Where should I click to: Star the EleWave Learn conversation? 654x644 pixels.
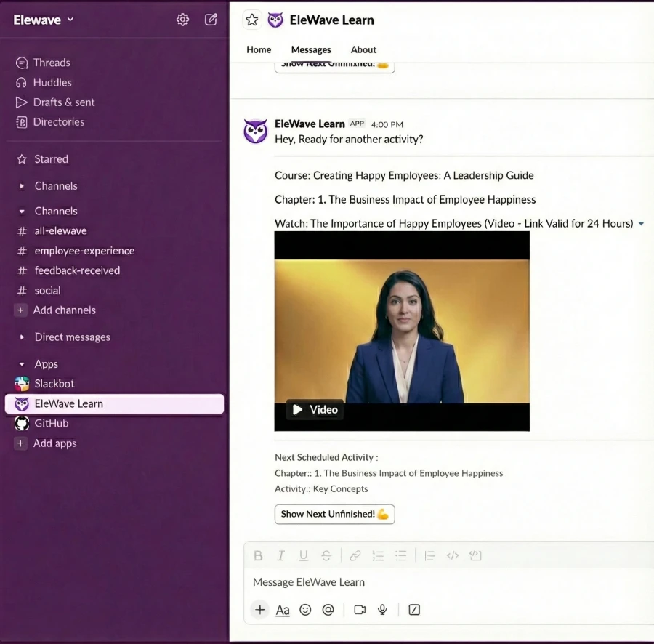(251, 20)
